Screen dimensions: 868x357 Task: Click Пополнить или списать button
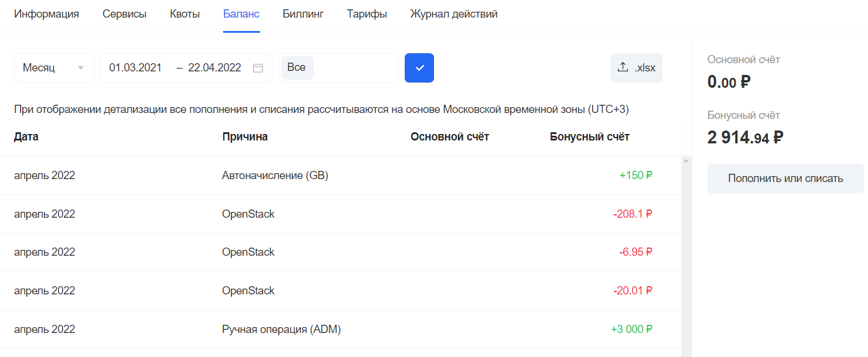[785, 179]
